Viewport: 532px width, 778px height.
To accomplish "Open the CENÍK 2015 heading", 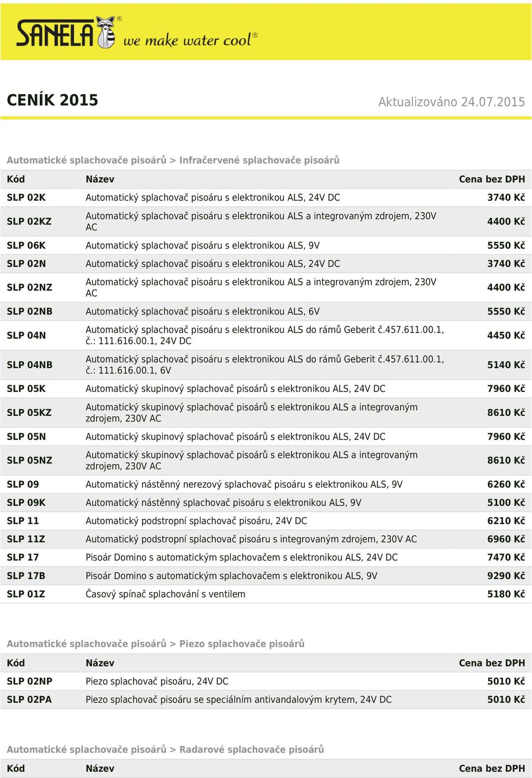I will click(x=52, y=100).
